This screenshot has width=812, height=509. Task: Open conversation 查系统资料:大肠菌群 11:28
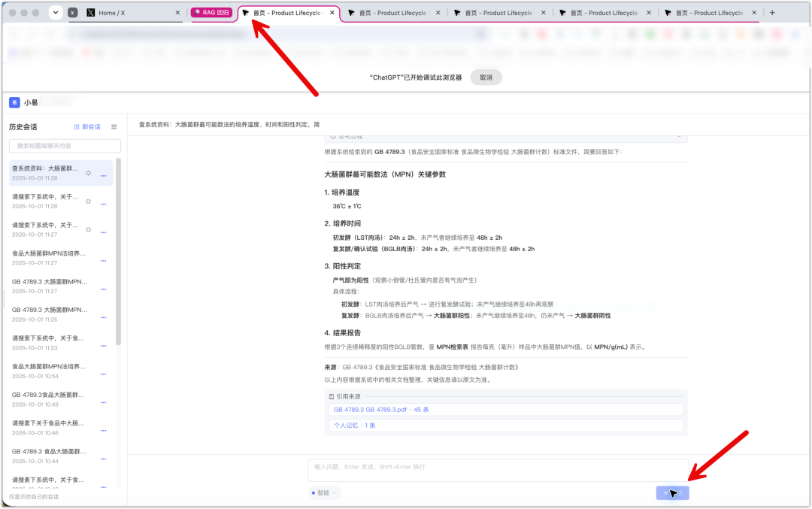coord(61,173)
